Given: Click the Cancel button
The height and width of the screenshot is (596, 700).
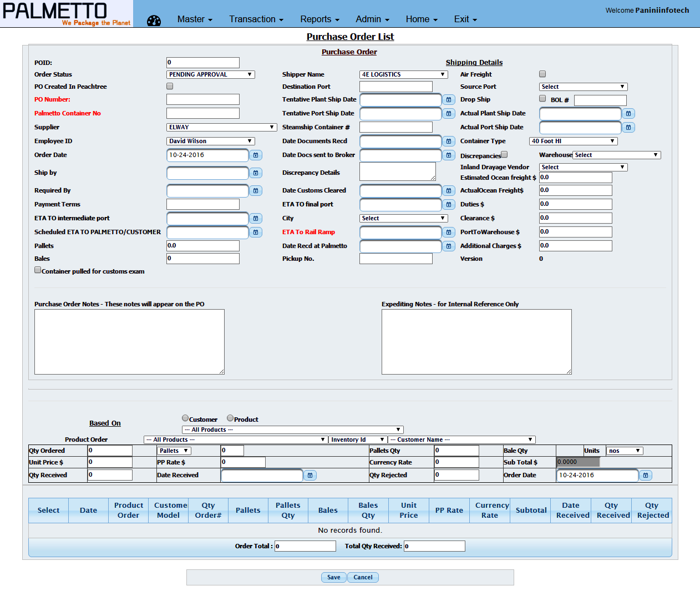Looking at the screenshot, I should [x=363, y=577].
